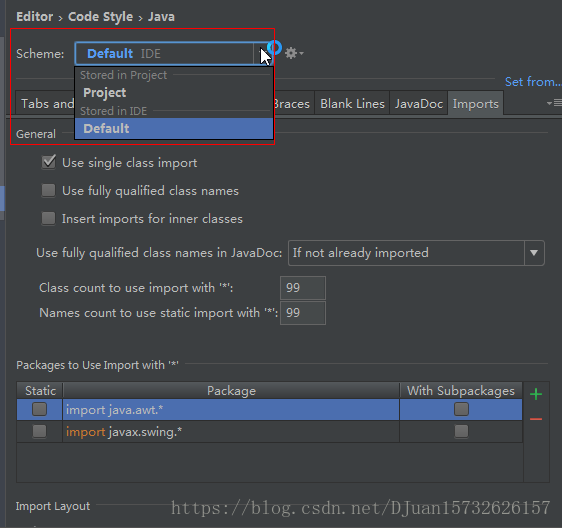
Task: Switch to Tabs and Indents tab
Action: [x=46, y=104]
